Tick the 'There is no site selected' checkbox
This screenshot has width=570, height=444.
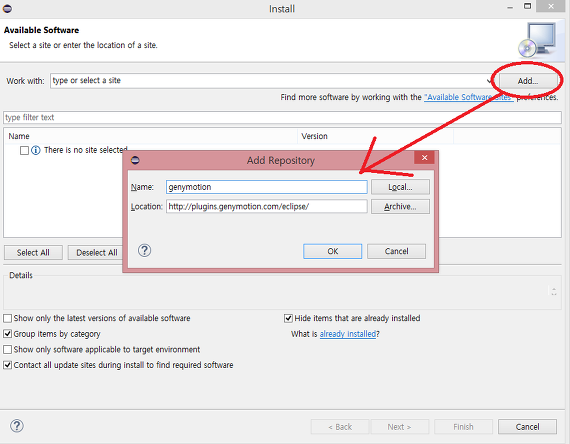[x=24, y=150]
